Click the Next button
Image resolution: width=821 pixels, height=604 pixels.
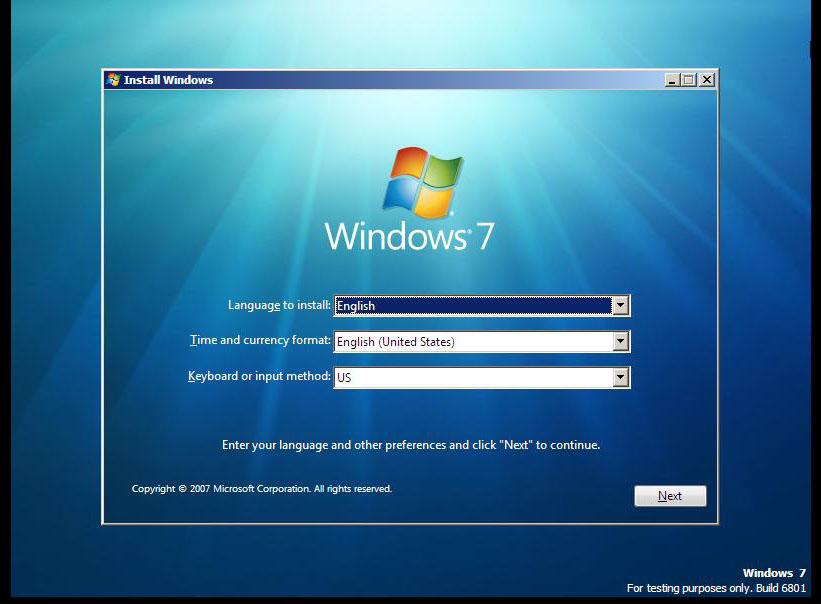[x=670, y=496]
